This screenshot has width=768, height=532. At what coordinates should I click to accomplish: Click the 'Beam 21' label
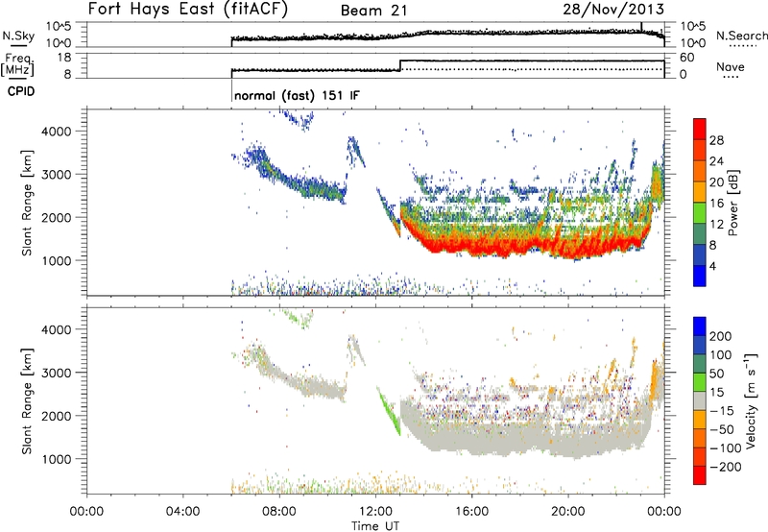(x=373, y=11)
